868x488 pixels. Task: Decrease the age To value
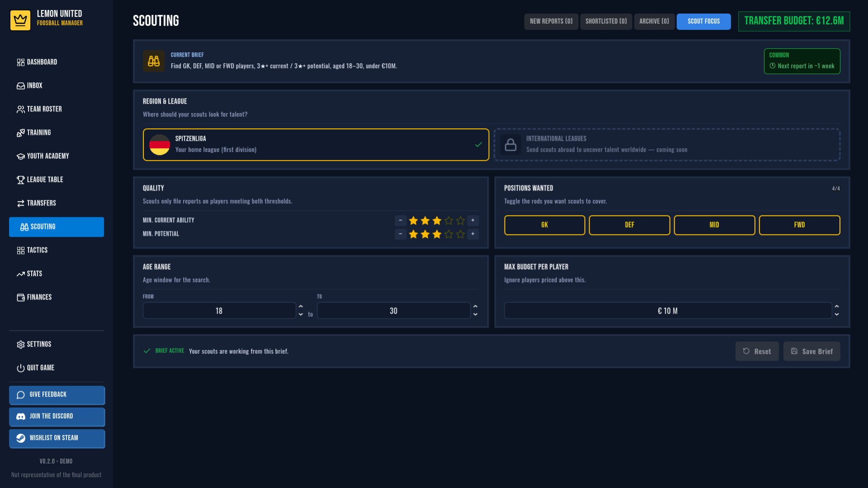[475, 314]
